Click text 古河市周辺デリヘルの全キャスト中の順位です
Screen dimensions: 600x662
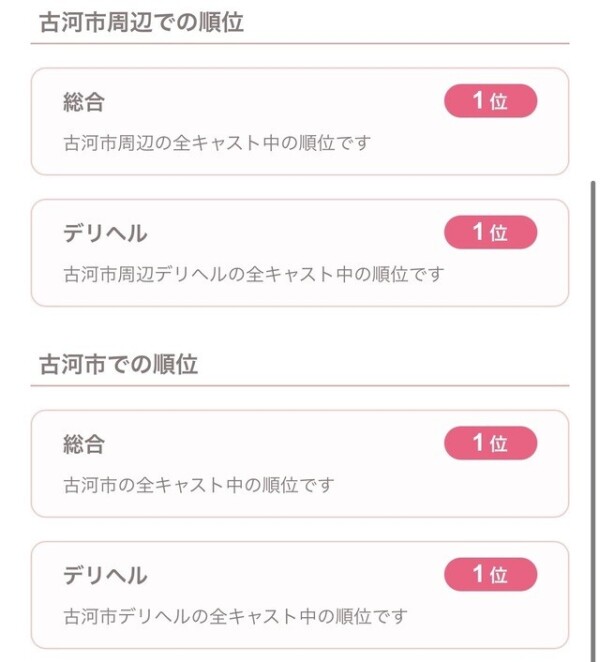click(x=253, y=274)
